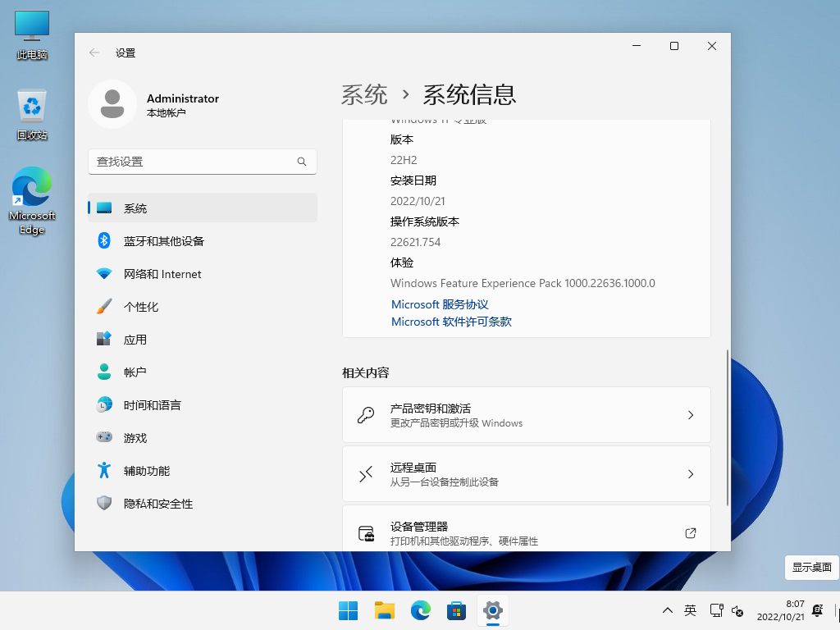Open the Windows Start menu on the taskbar
840x630 pixels.
(x=348, y=610)
